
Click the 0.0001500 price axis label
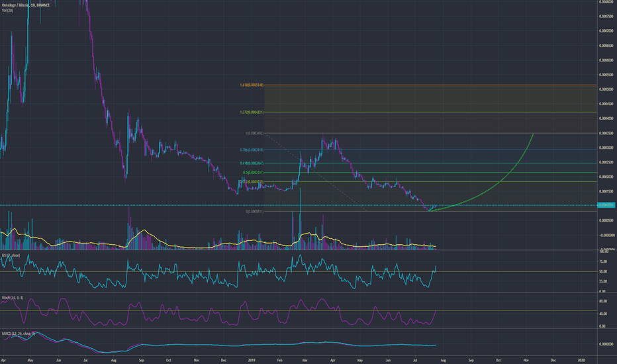point(606,192)
